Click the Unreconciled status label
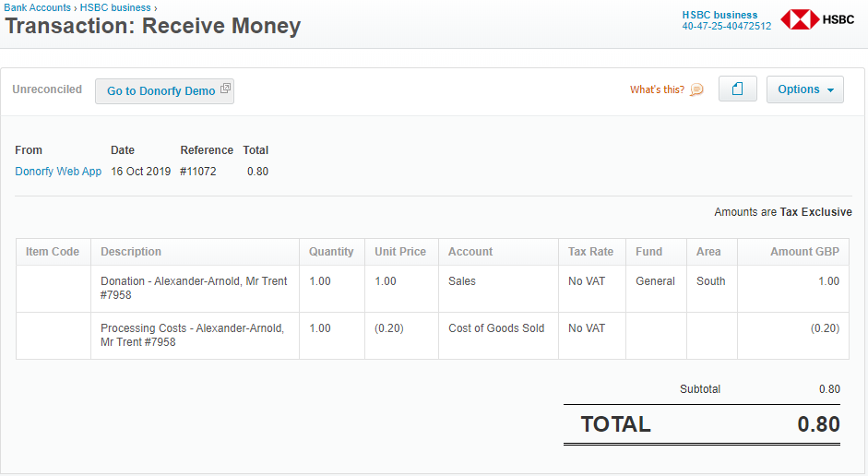This screenshot has width=868, height=476. click(47, 89)
